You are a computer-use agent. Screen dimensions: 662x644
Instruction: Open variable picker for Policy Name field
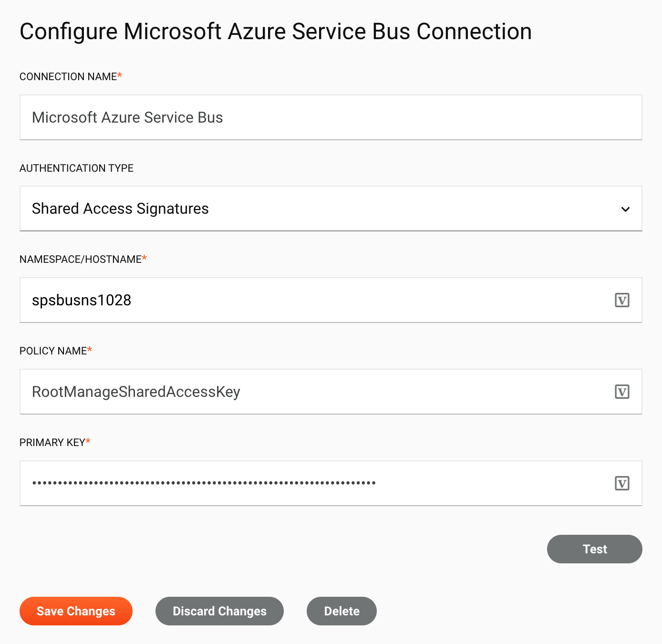(x=622, y=392)
